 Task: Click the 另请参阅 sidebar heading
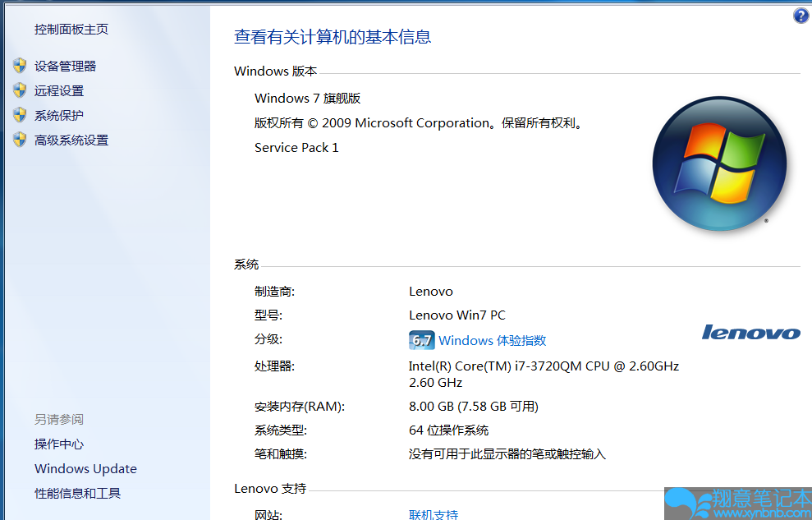[59, 420]
